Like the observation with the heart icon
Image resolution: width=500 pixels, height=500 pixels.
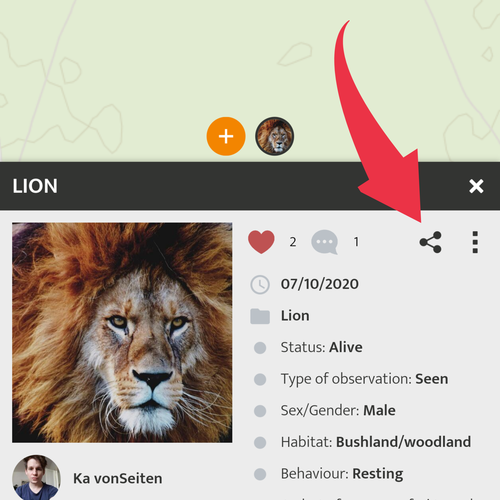click(261, 242)
